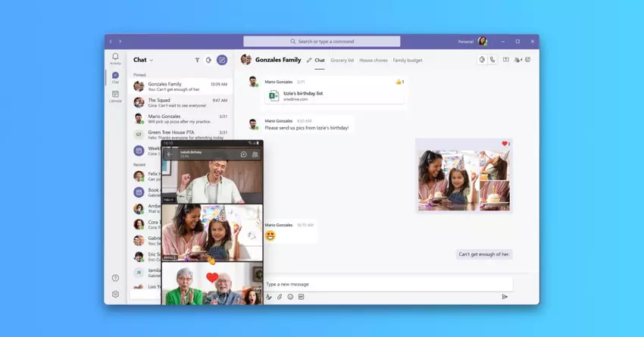Click the filter chats icon

(x=197, y=60)
